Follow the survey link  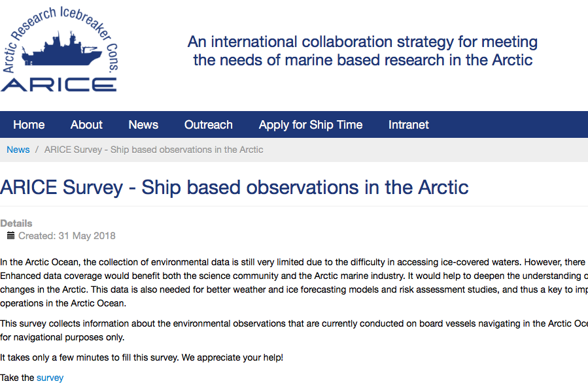50,378
